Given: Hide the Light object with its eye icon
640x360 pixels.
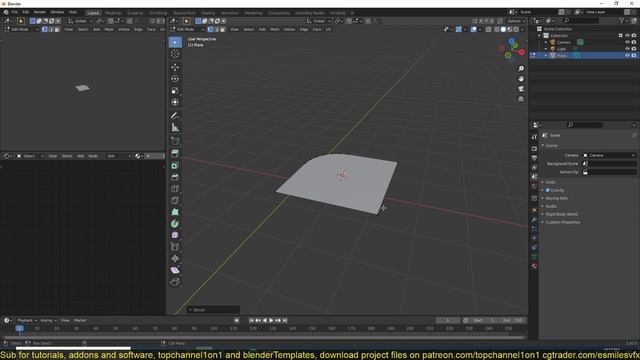Looking at the screenshot, I should tap(627, 49).
